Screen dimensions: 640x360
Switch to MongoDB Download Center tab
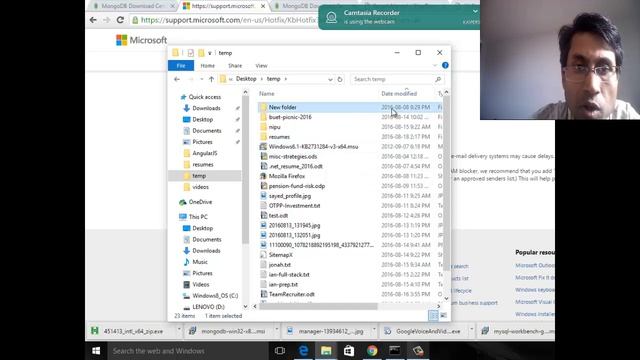132,6
